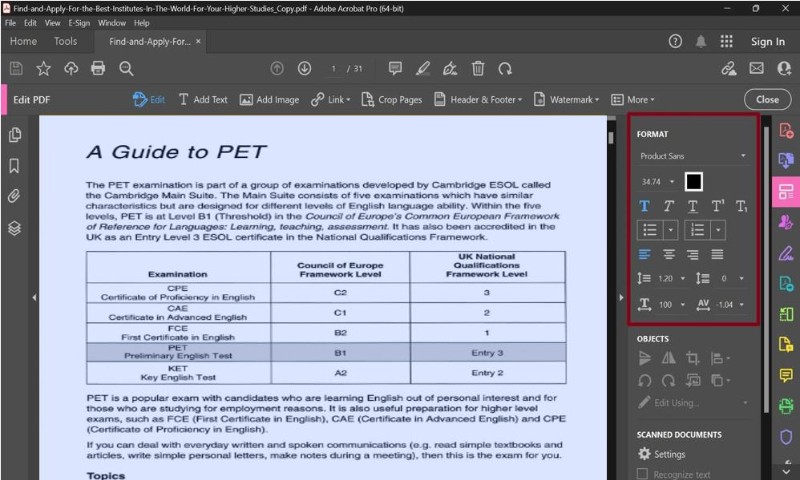Viewport: 800px width, 480px height.
Task: Open line spacing 1.20 dropdown
Action: (x=683, y=279)
